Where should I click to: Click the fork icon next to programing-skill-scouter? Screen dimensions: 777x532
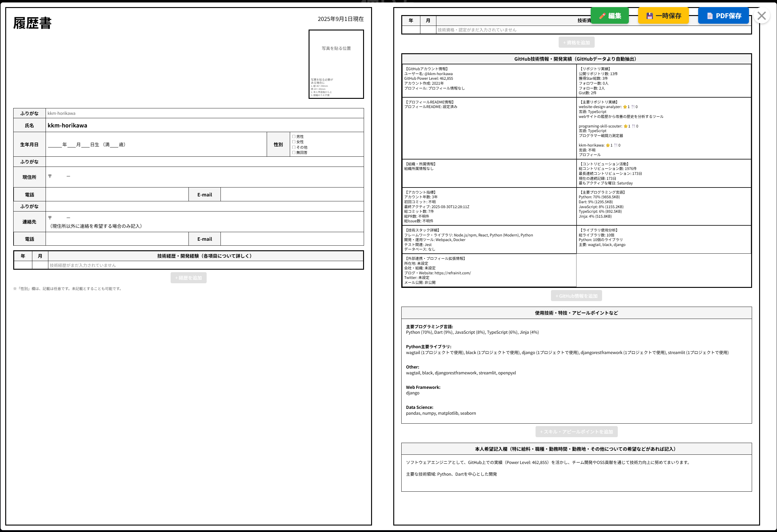(633, 126)
